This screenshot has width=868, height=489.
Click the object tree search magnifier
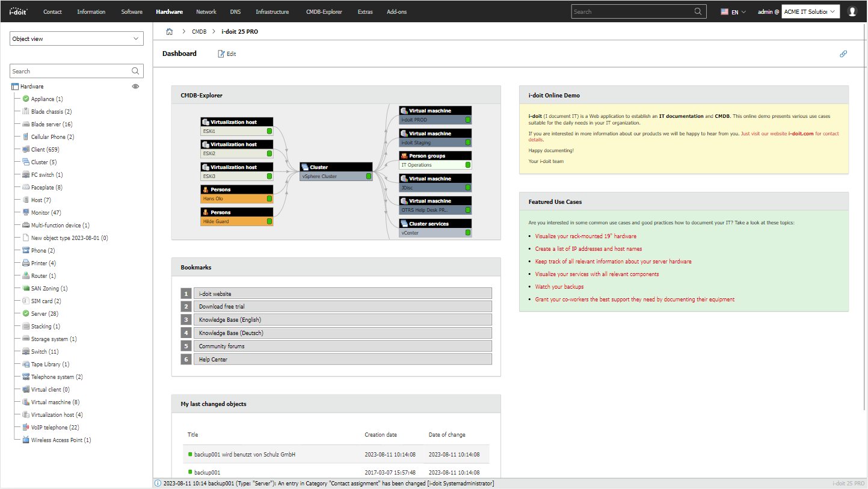[x=136, y=71]
